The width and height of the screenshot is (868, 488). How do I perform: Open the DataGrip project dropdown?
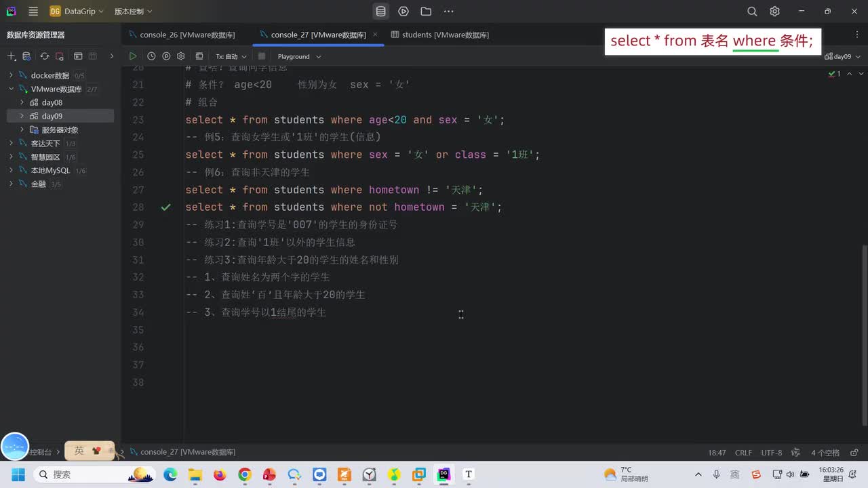77,12
